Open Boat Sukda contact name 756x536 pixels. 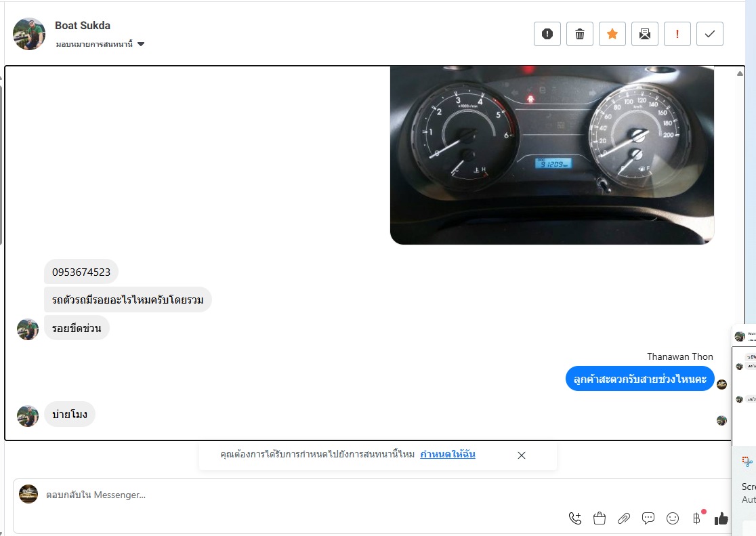click(83, 26)
